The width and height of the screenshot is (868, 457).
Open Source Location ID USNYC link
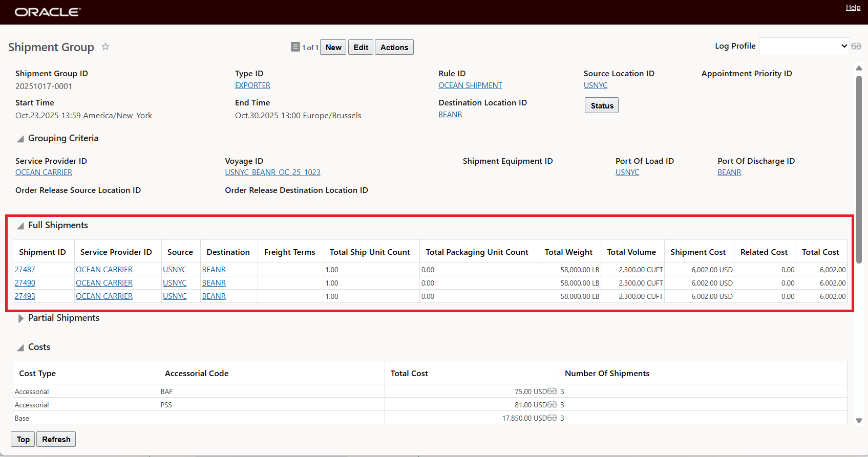(x=596, y=85)
